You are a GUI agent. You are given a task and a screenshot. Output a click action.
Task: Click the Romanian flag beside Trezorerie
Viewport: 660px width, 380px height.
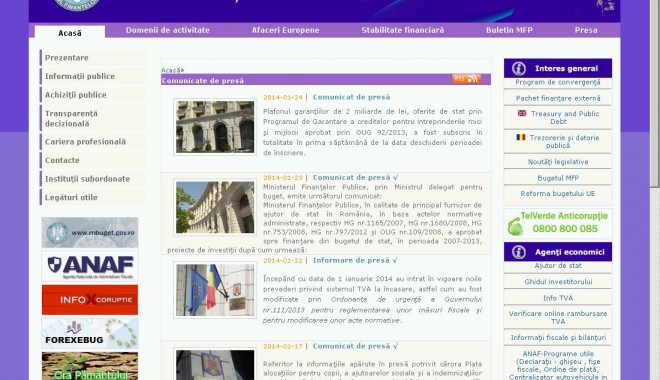coord(521,137)
